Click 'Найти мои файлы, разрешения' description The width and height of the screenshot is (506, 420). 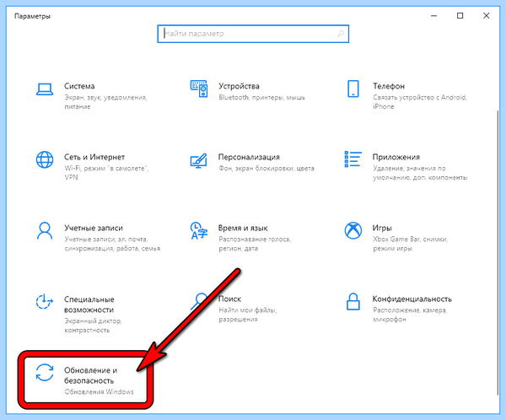(x=247, y=315)
